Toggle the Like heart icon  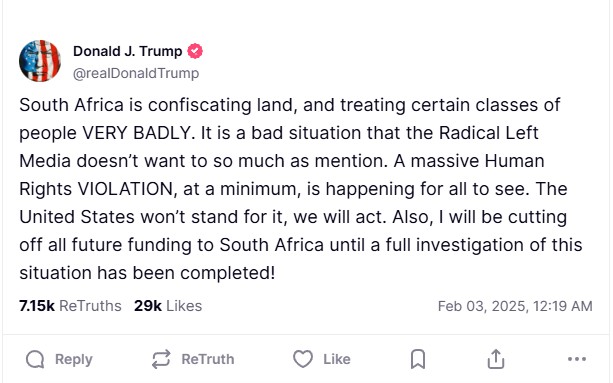[303, 359]
